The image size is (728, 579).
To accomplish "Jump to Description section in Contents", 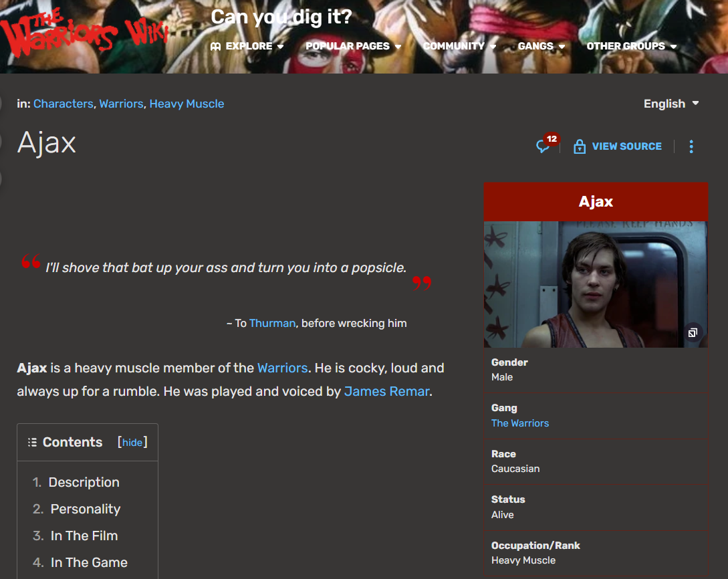I will click(84, 482).
